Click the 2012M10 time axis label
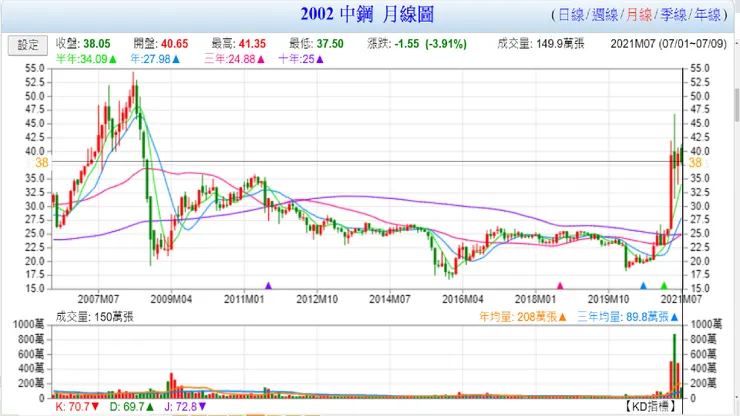 [317, 299]
